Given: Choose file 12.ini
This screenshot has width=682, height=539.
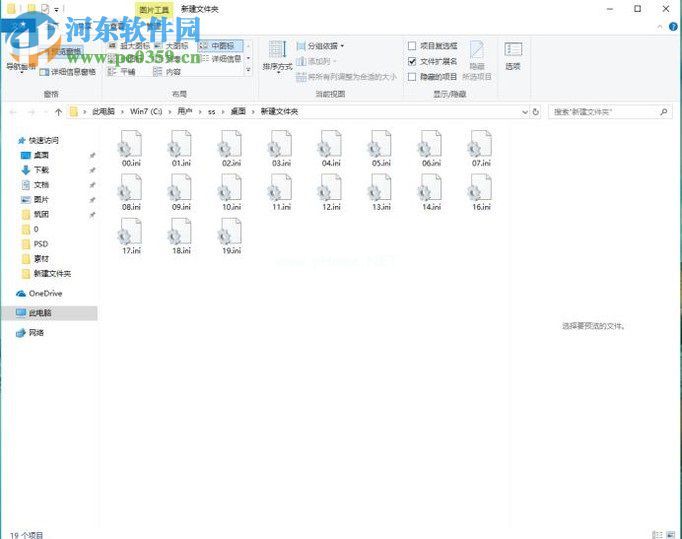Looking at the screenshot, I should 331,192.
